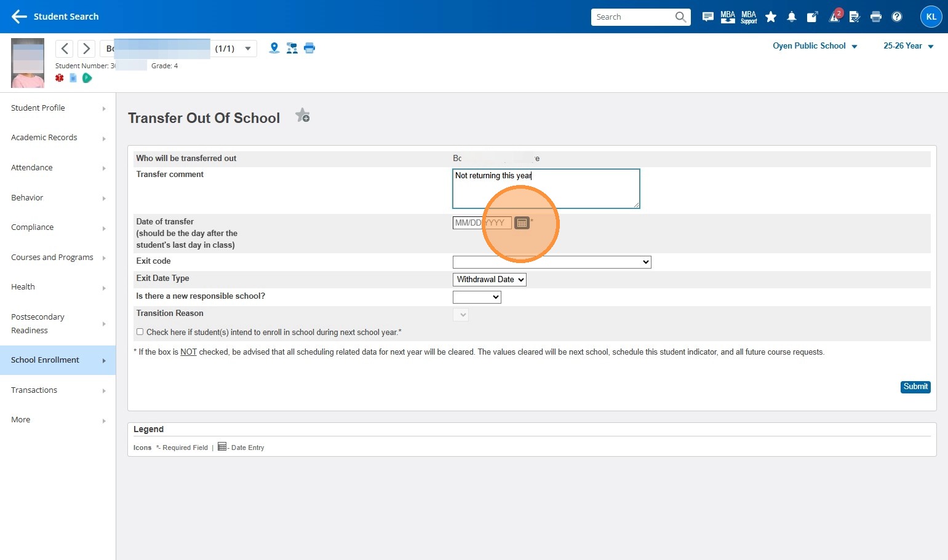This screenshot has width=948, height=560.
Task: Open the Exit code dropdown
Action: (x=551, y=262)
